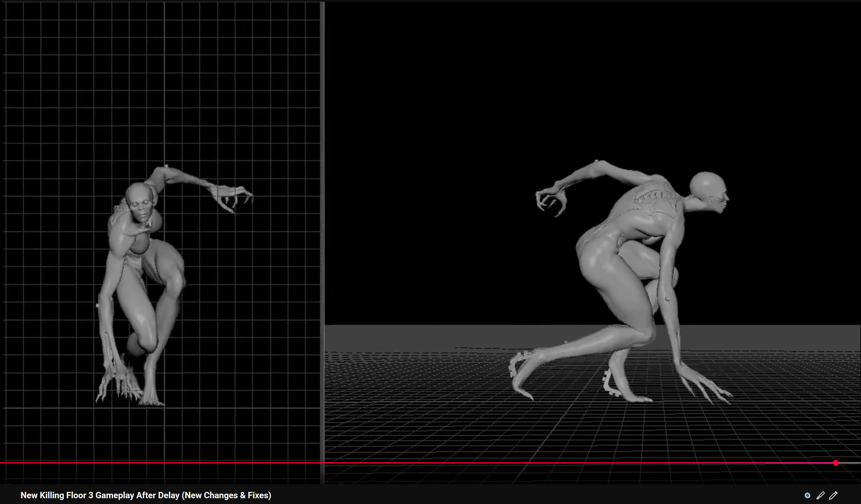The image size is (861, 504).
Task: Select the pencil annotation tool icon
Action: tap(833, 495)
